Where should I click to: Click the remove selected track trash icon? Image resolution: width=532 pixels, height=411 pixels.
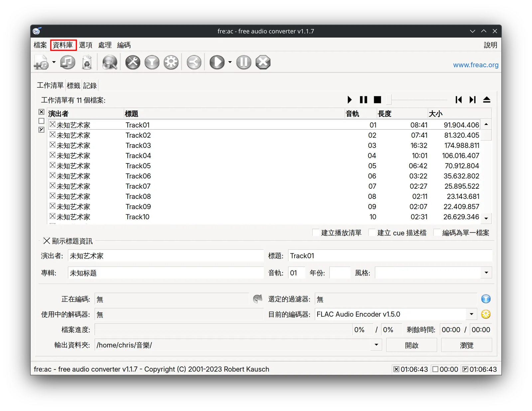point(87,62)
